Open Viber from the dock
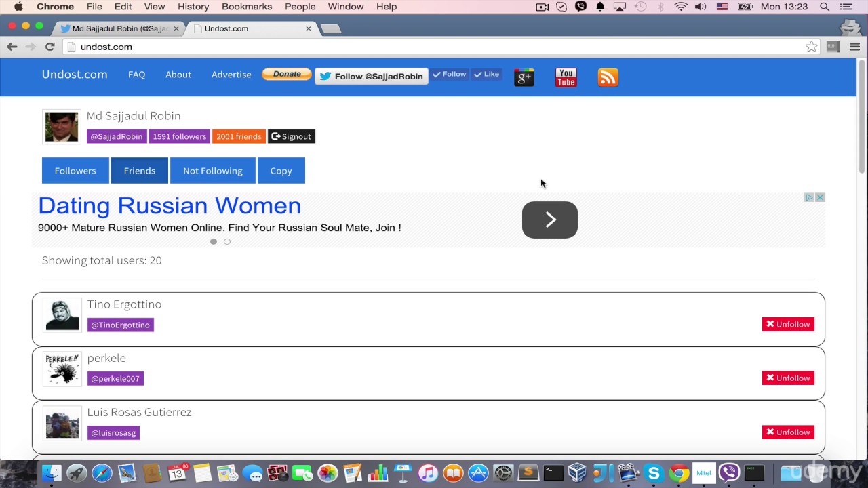Image resolution: width=868 pixels, height=488 pixels. 729,472
